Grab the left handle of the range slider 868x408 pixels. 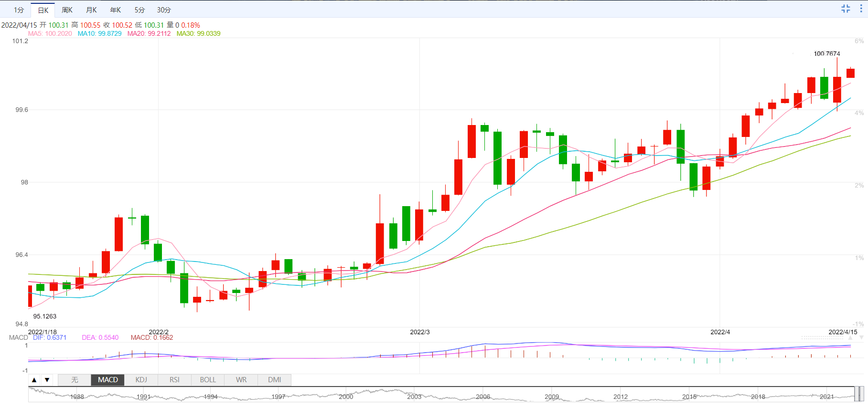tap(857, 394)
